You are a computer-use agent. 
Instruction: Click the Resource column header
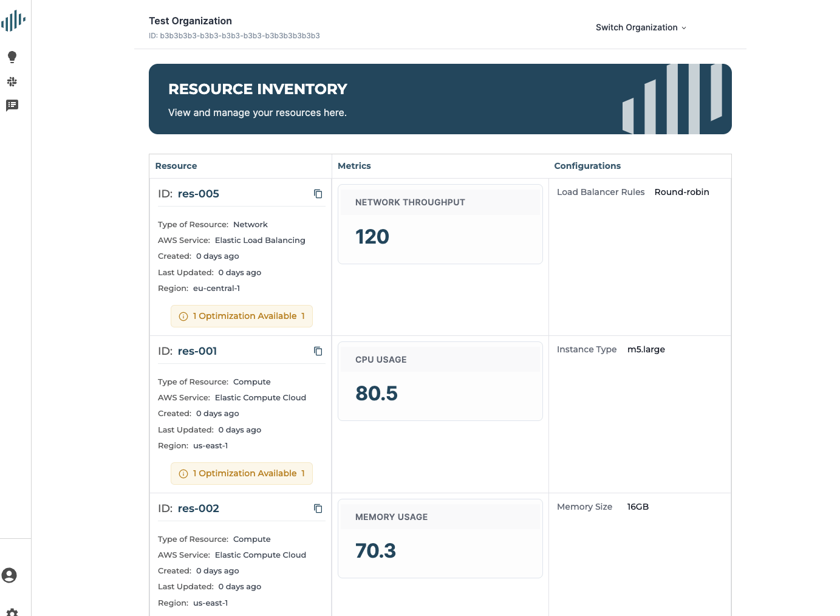176,166
